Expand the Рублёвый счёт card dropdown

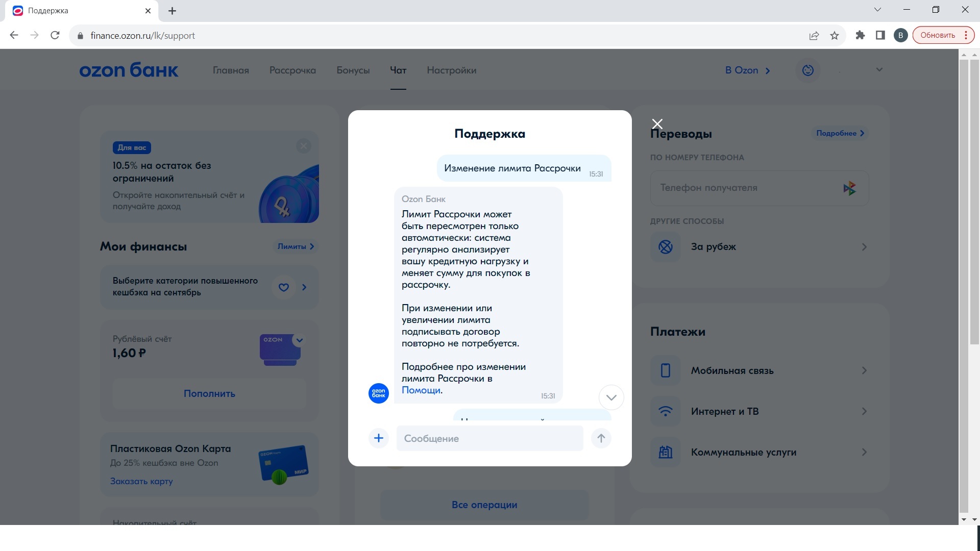click(x=300, y=340)
